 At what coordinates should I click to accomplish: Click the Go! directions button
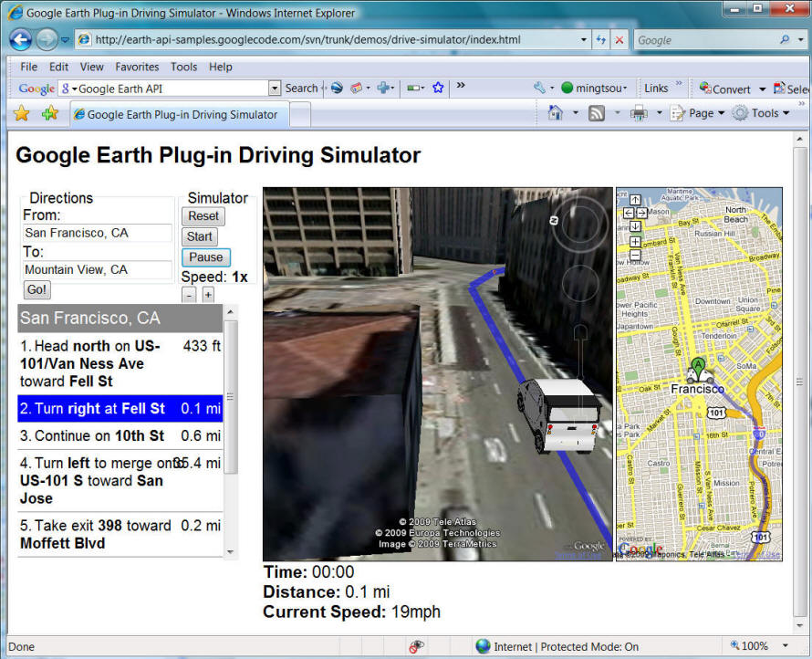(36, 289)
